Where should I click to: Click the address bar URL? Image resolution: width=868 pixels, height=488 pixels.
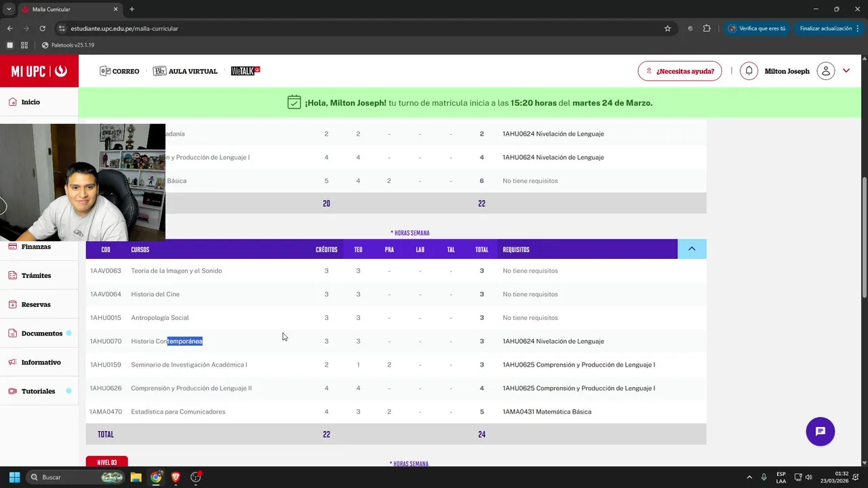[125, 28]
